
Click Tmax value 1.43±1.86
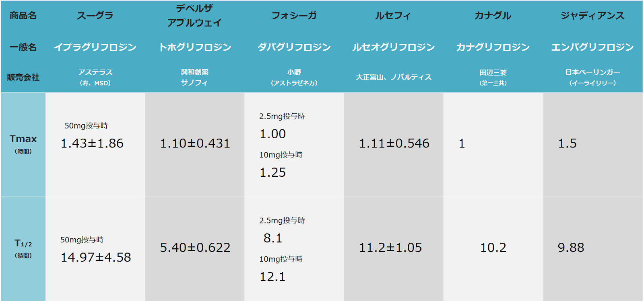coord(92,143)
